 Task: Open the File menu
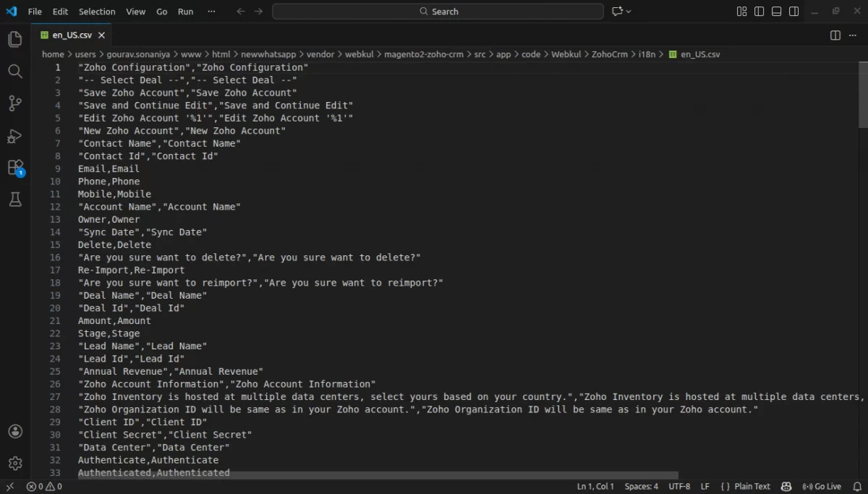click(x=35, y=12)
